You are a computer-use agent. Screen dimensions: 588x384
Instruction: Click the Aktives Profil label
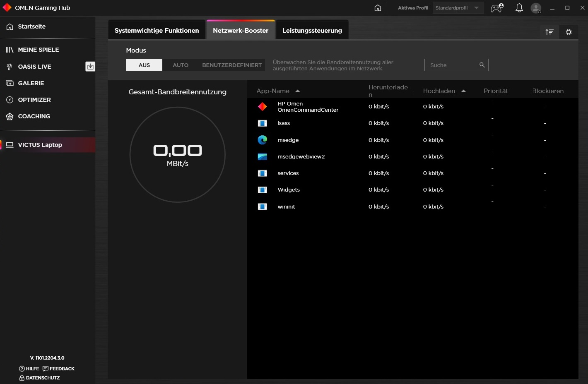coord(413,8)
